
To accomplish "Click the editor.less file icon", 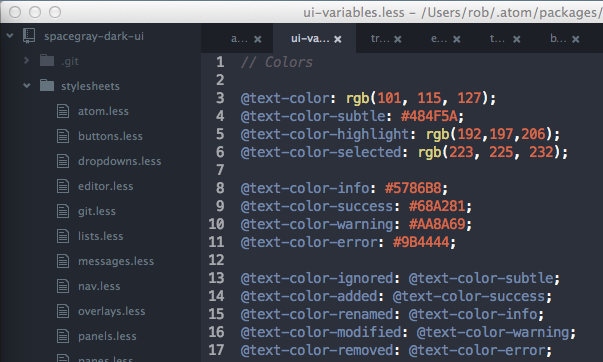I will pos(63,186).
